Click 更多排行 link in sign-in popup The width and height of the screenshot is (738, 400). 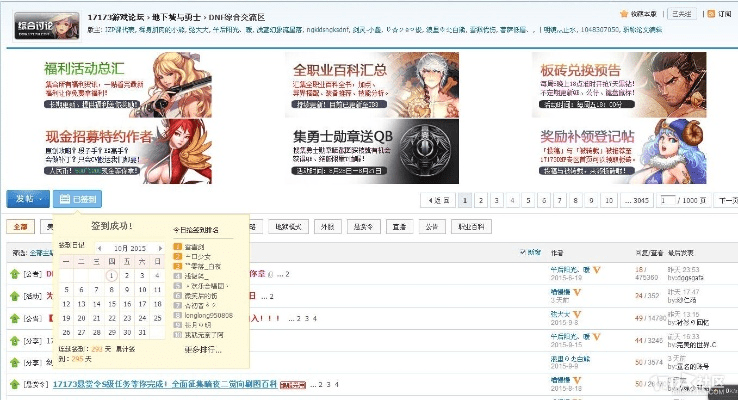pyautogui.click(x=203, y=350)
